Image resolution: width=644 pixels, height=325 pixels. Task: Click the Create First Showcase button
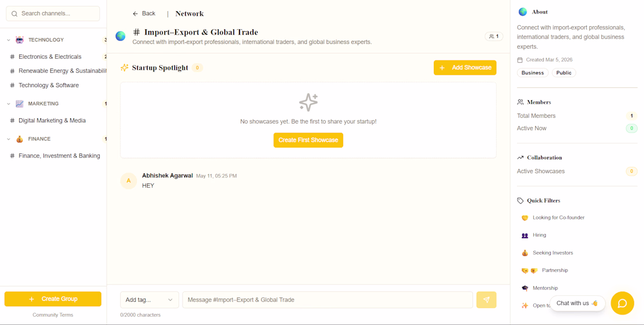tap(309, 140)
